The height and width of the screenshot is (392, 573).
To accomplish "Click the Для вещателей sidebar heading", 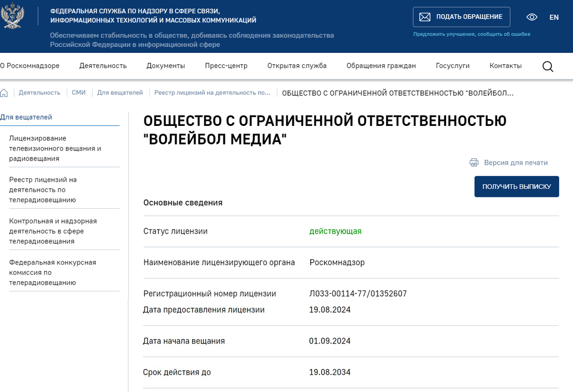I will click(x=26, y=117).
